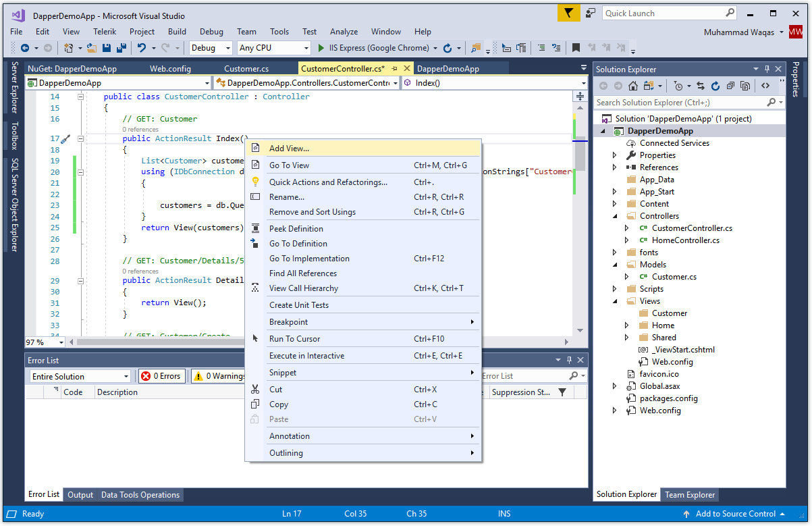
Task: Open the Breakpoint submenu
Action: tap(364, 322)
